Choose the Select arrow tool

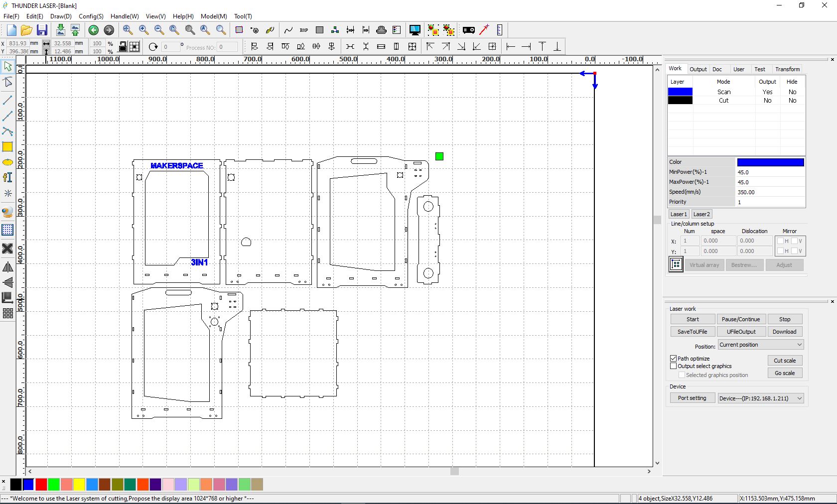(8, 66)
